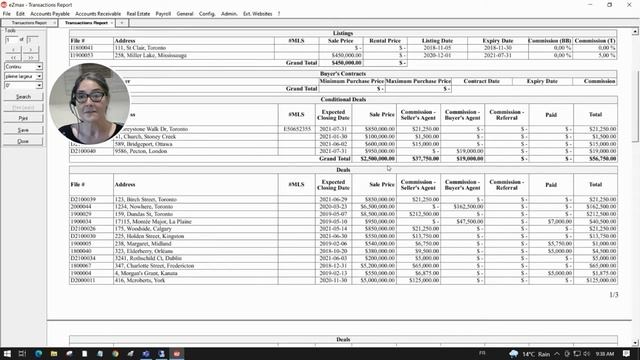Click the Conditional Deals total $56,750.00
The width and height of the screenshot is (640, 360).
pyautogui.click(x=602, y=158)
